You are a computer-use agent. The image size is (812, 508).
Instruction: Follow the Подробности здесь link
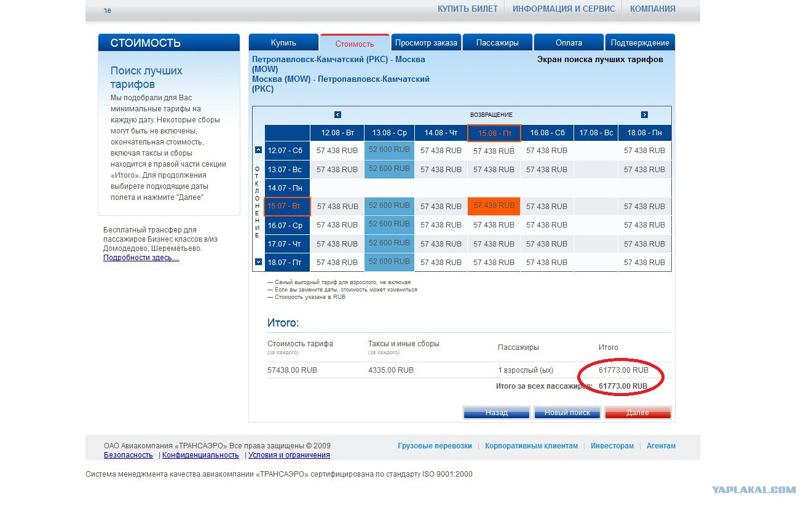coord(141,258)
